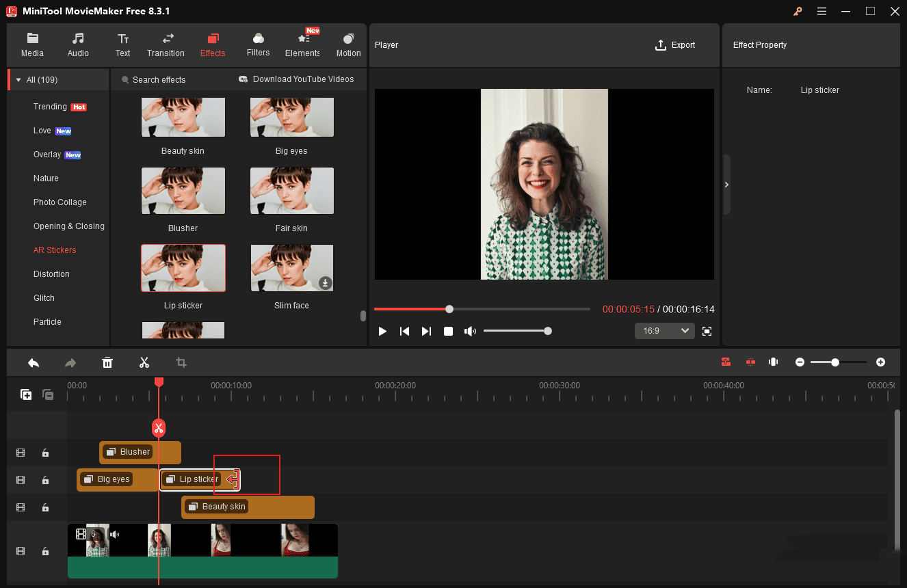Open the hamburger menu

click(821, 11)
